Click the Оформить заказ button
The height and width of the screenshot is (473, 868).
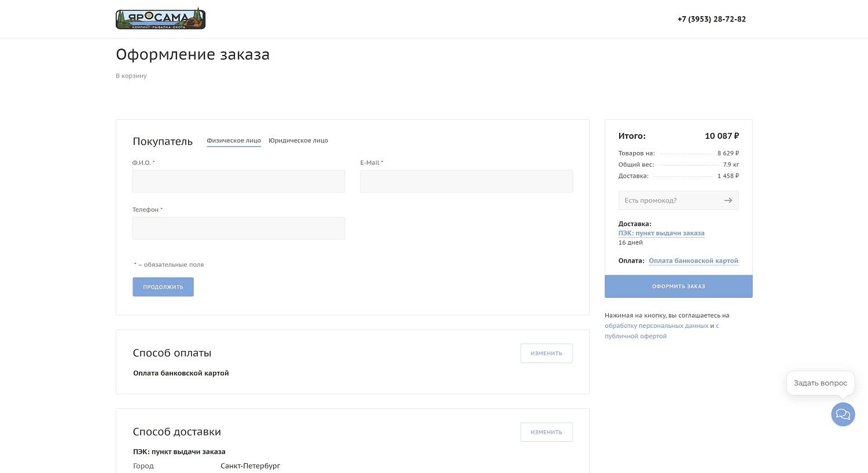(x=678, y=287)
